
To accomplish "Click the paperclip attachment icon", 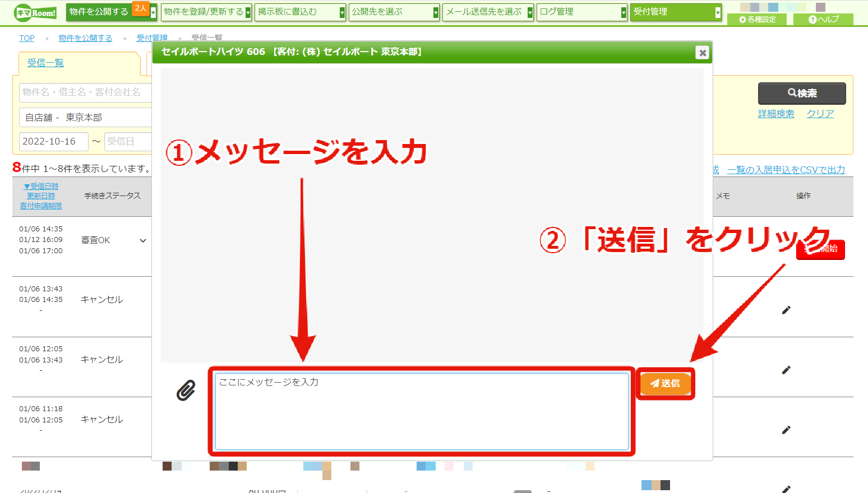I will tap(186, 390).
